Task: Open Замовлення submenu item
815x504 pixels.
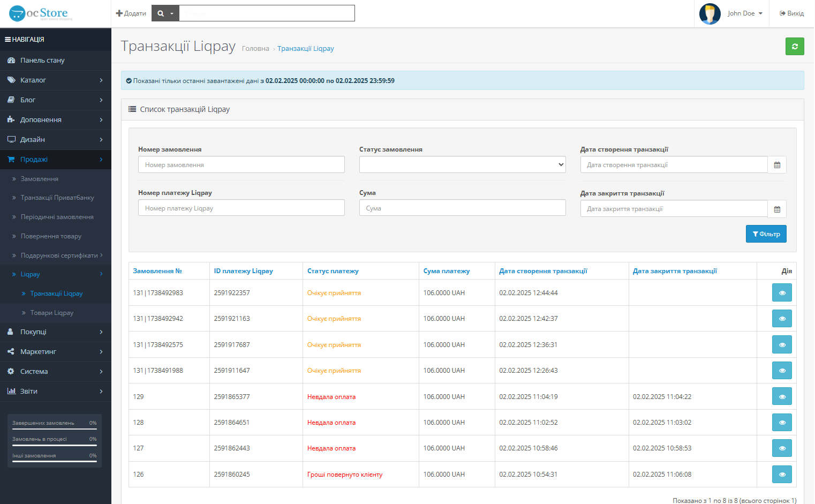Action: click(56, 179)
